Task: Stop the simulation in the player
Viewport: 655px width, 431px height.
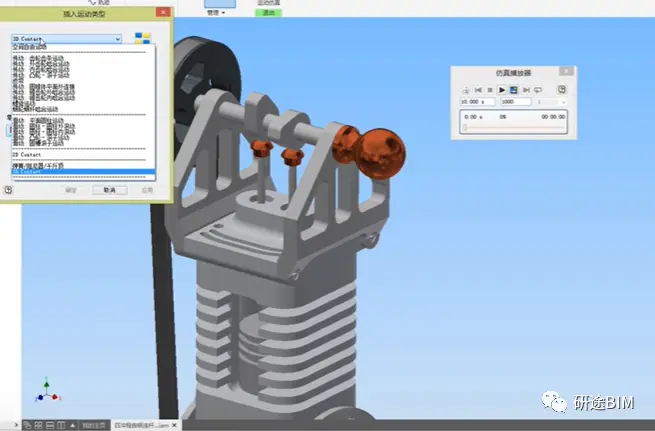Action: pyautogui.click(x=490, y=90)
